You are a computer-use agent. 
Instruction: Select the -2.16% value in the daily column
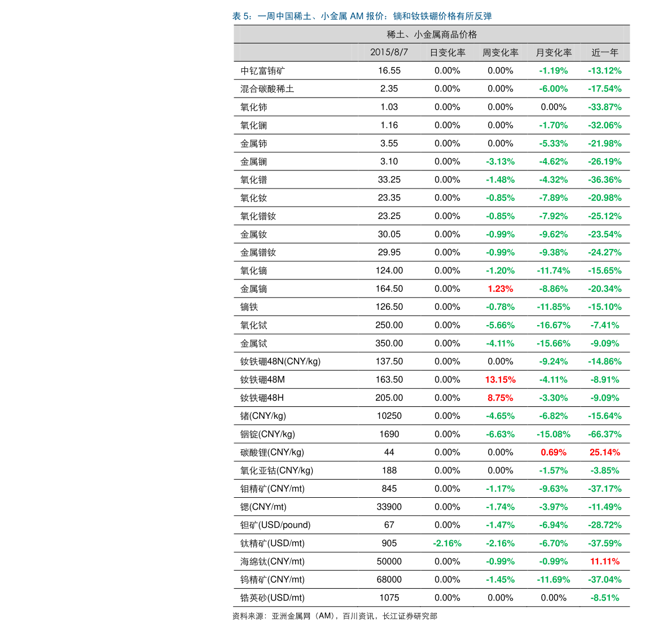pos(447,544)
